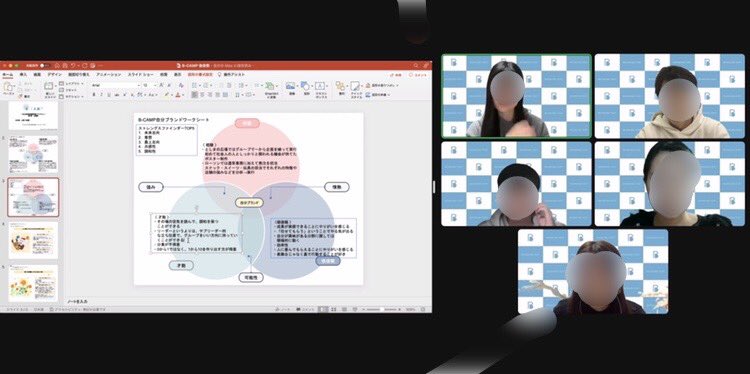Click the Normal view icon in status bar
This screenshot has height=374, width=750.
click(x=324, y=309)
